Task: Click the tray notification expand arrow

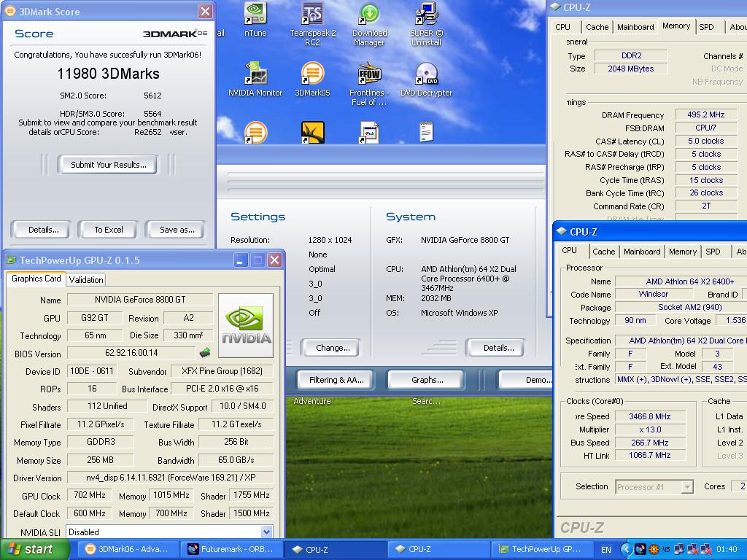Action: click(x=626, y=550)
